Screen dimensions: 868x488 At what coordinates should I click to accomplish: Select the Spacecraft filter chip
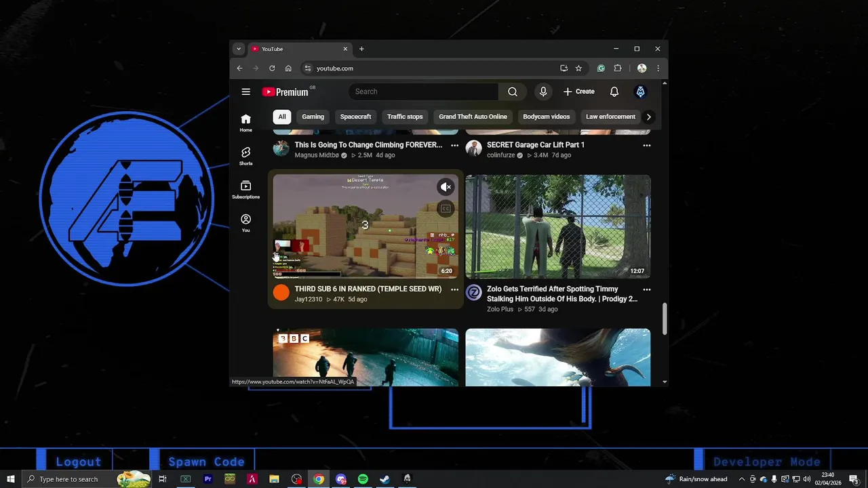(x=355, y=117)
